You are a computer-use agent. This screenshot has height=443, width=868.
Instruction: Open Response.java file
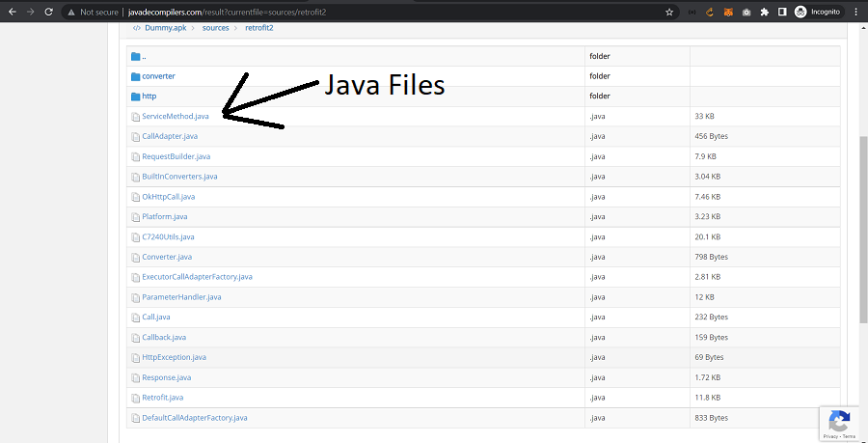click(166, 377)
